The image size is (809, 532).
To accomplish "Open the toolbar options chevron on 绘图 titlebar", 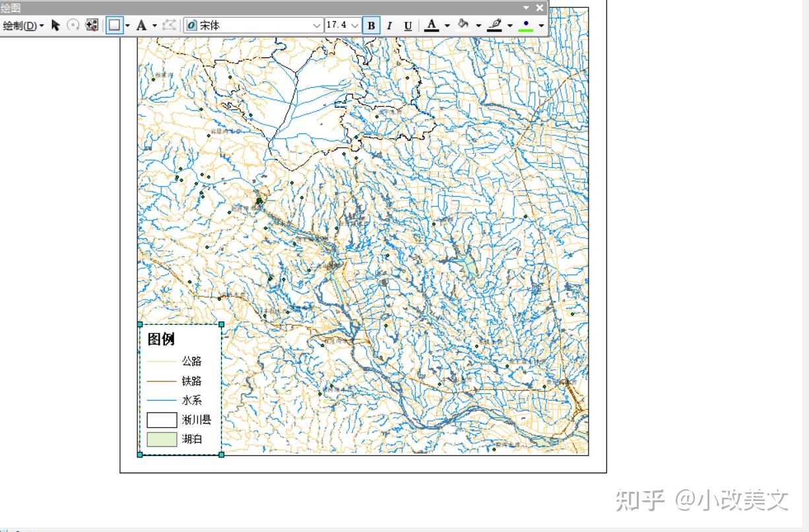I will click(526, 8).
